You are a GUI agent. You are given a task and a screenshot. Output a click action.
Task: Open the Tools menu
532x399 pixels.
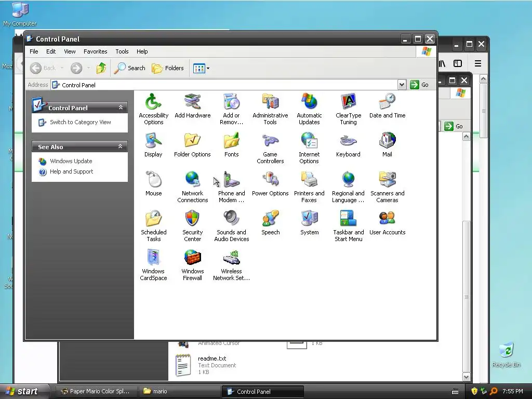(x=122, y=51)
